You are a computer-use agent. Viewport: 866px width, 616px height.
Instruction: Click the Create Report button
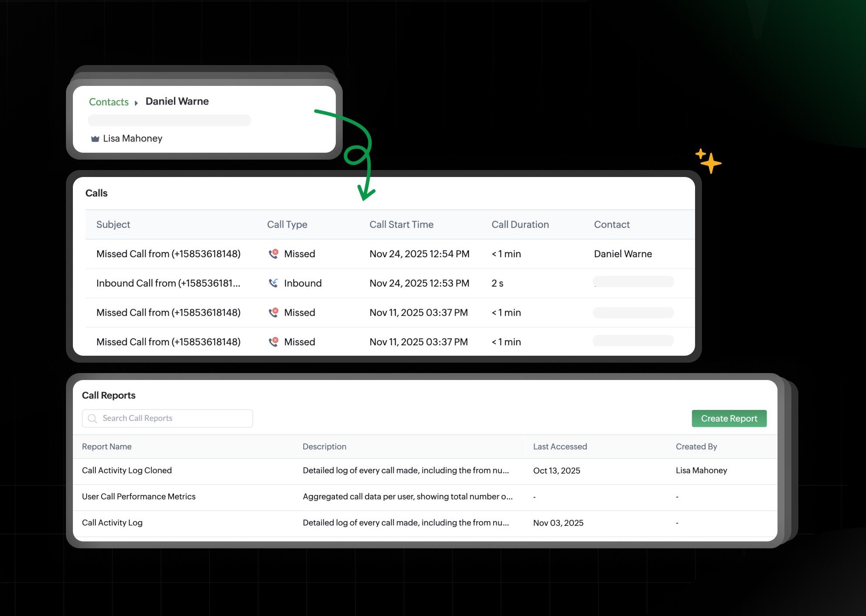pos(728,418)
